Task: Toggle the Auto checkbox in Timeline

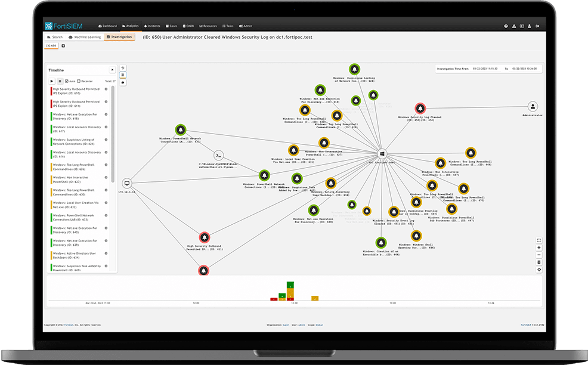Action: (x=66, y=81)
